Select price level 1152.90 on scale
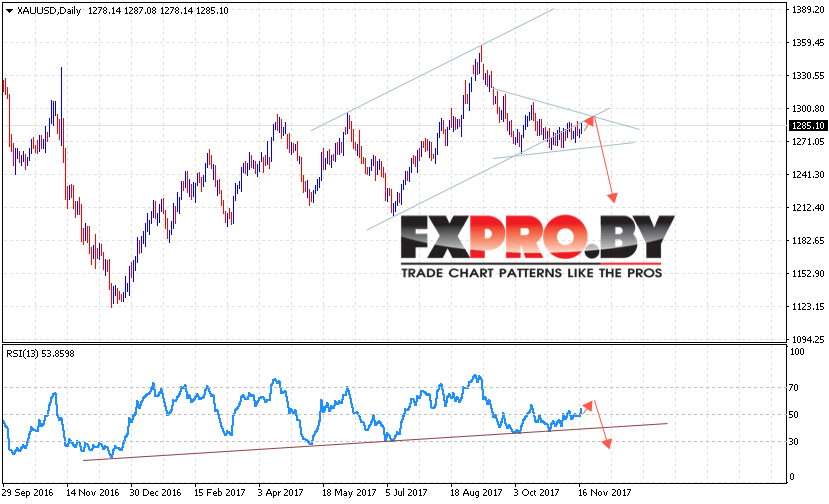 (808, 273)
